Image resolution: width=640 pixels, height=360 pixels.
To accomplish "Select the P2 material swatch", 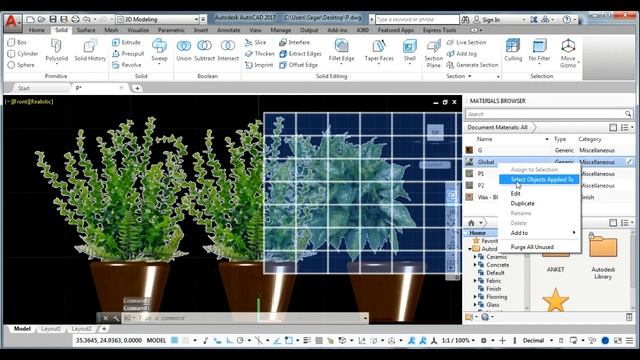I will pos(469,185).
